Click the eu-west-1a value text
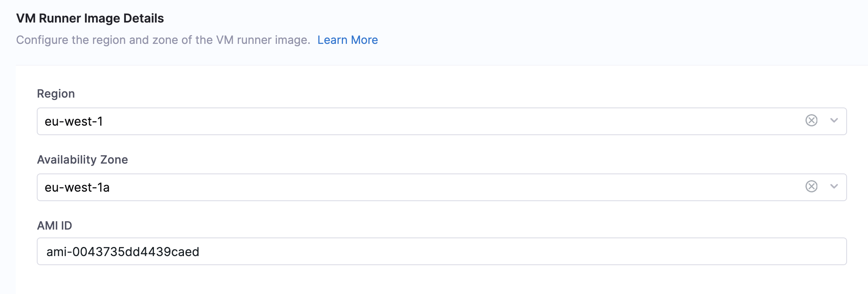 tap(77, 187)
